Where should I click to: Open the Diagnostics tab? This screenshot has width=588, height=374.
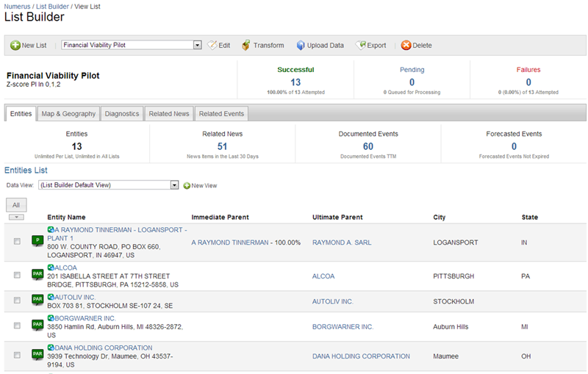122,114
